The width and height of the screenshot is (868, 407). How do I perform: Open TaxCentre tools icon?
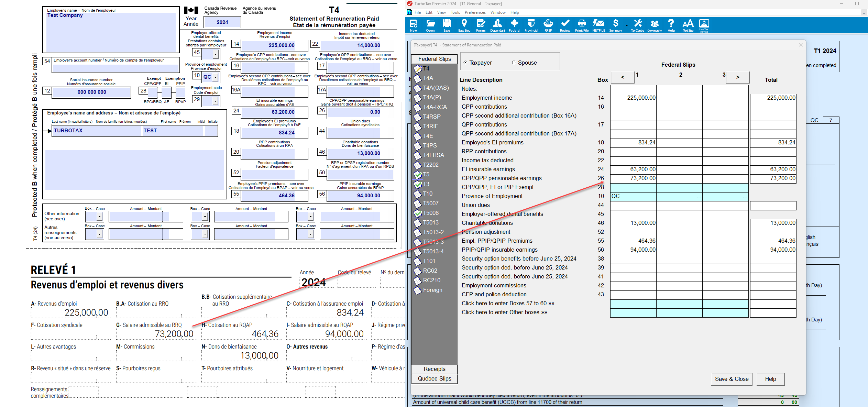(638, 25)
